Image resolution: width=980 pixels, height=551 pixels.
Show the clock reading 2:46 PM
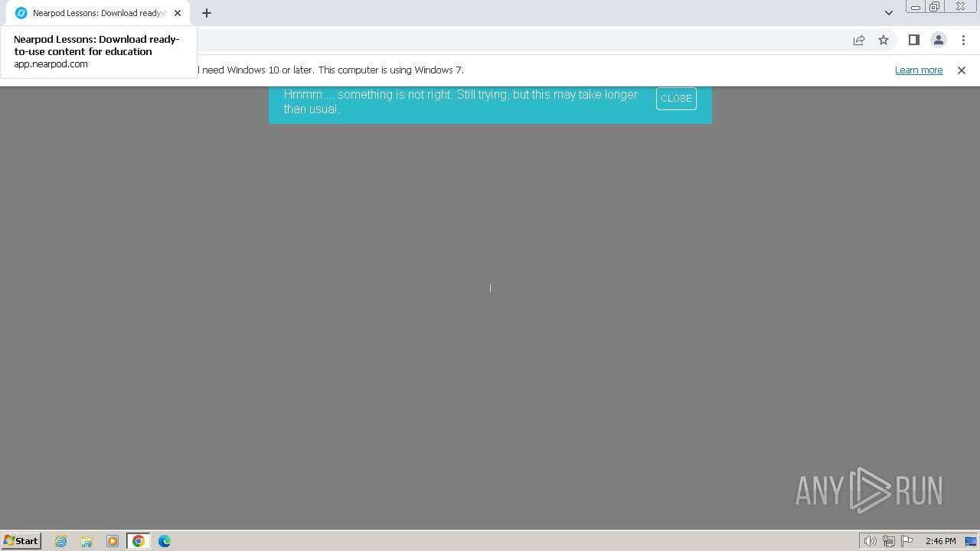[940, 541]
